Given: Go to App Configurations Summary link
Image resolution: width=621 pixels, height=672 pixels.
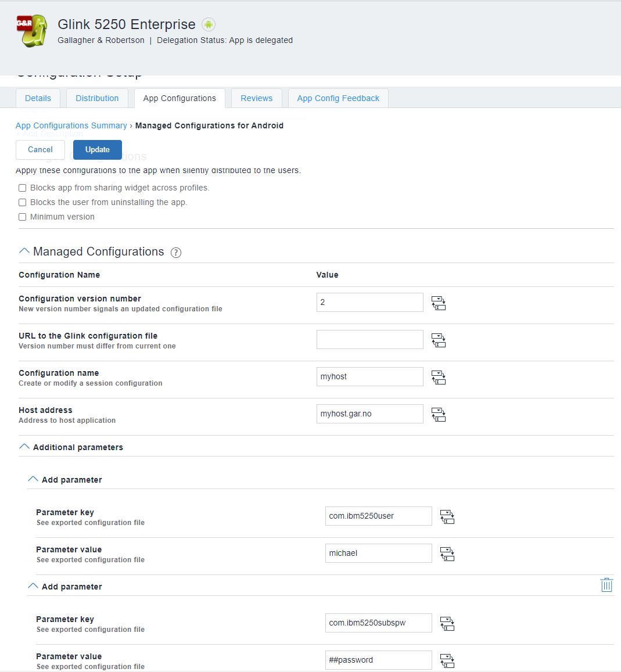Looking at the screenshot, I should click(x=71, y=125).
